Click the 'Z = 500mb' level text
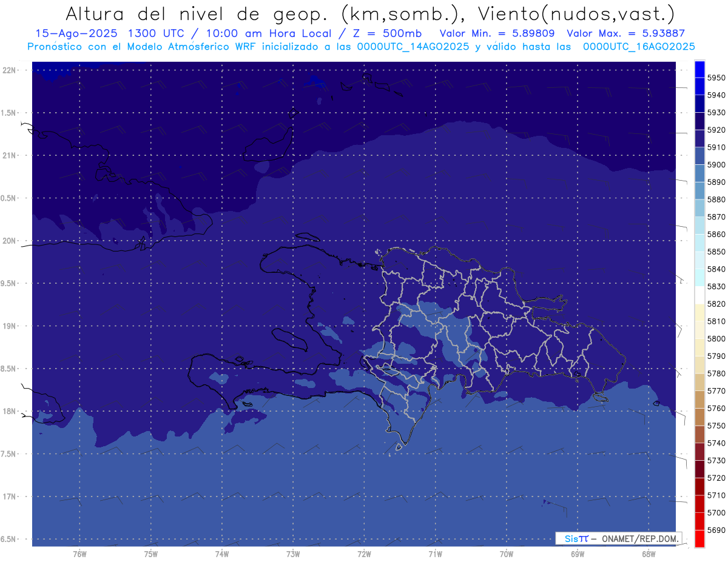728x562 pixels. coord(392,33)
